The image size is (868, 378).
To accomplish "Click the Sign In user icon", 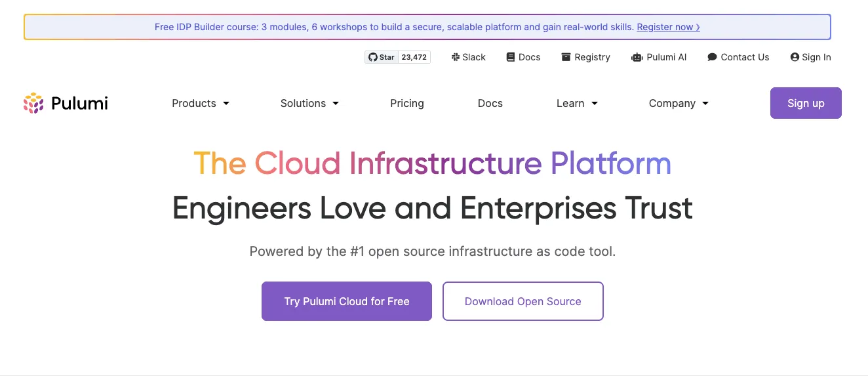I will point(795,57).
